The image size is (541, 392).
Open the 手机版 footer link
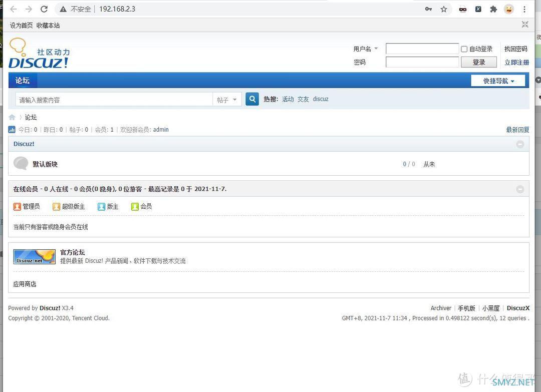pos(466,308)
